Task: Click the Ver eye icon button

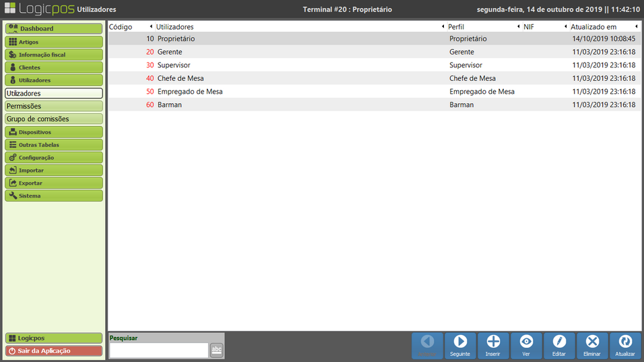Action: click(x=526, y=345)
